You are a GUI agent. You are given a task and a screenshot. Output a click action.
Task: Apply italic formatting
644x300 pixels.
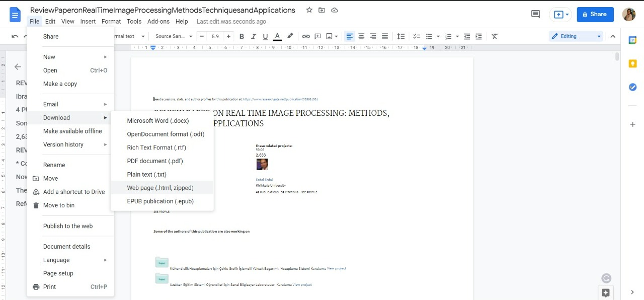[x=253, y=36]
